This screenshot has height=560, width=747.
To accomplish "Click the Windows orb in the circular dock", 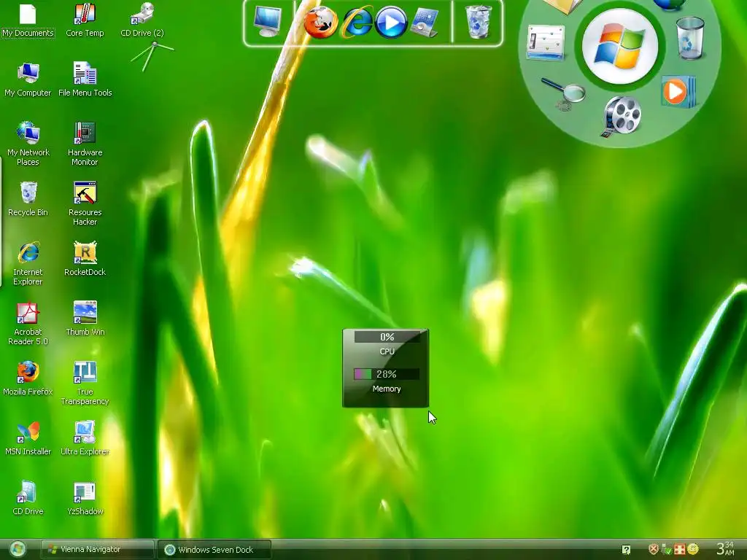I will click(x=620, y=47).
